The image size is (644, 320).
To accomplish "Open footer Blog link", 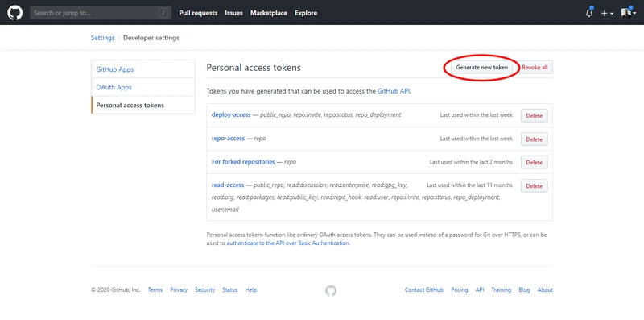I will click(525, 290).
